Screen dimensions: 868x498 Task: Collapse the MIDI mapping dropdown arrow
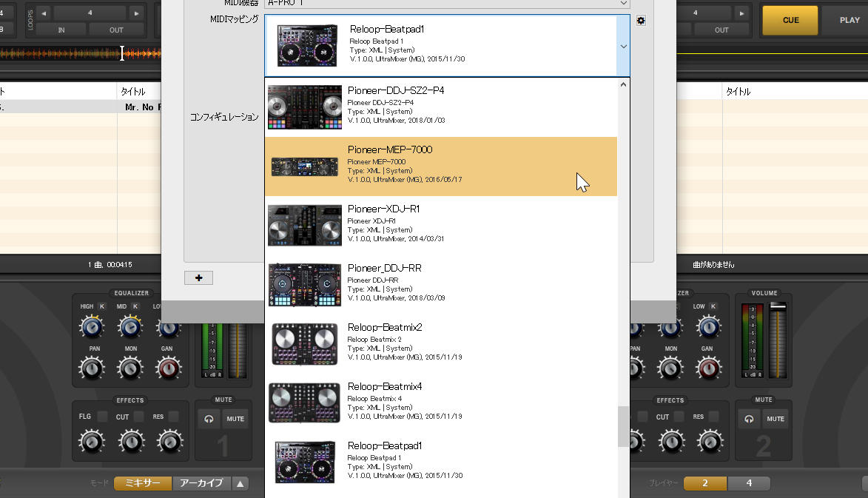point(623,46)
